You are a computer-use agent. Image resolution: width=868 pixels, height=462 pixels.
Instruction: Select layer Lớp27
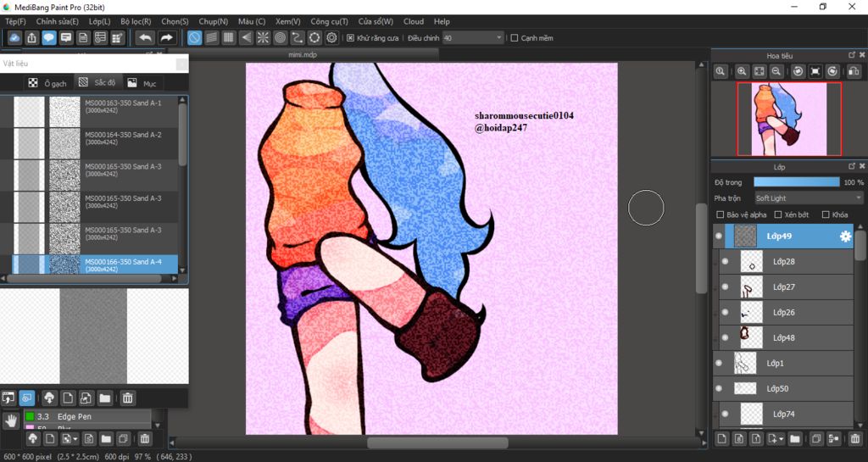click(x=787, y=287)
